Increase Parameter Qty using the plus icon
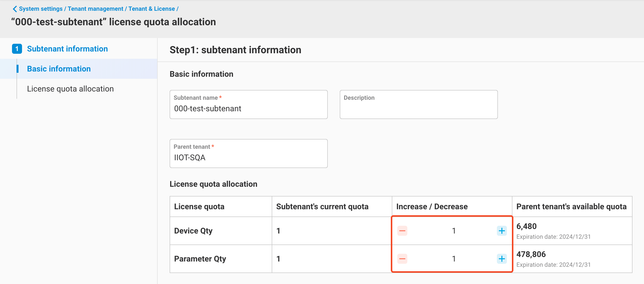The width and height of the screenshot is (644, 284). (x=502, y=259)
